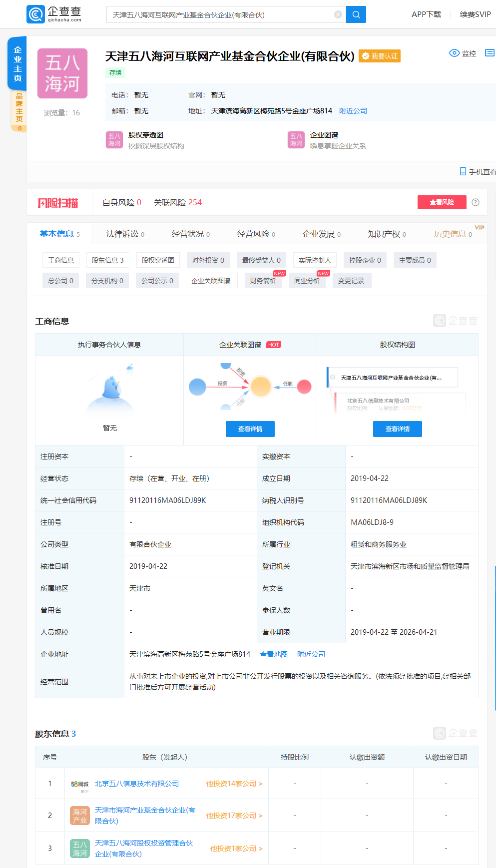The width and height of the screenshot is (496, 868).
Task: Click the blue search magnifier button
Action: [356, 14]
